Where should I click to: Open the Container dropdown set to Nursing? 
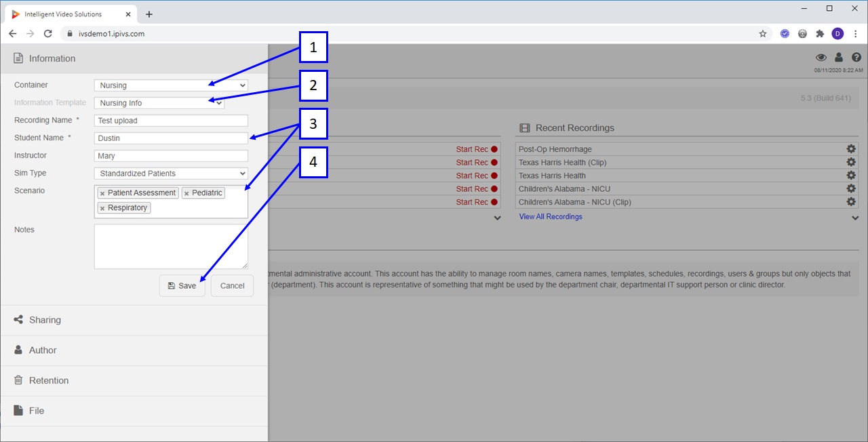[x=171, y=85]
